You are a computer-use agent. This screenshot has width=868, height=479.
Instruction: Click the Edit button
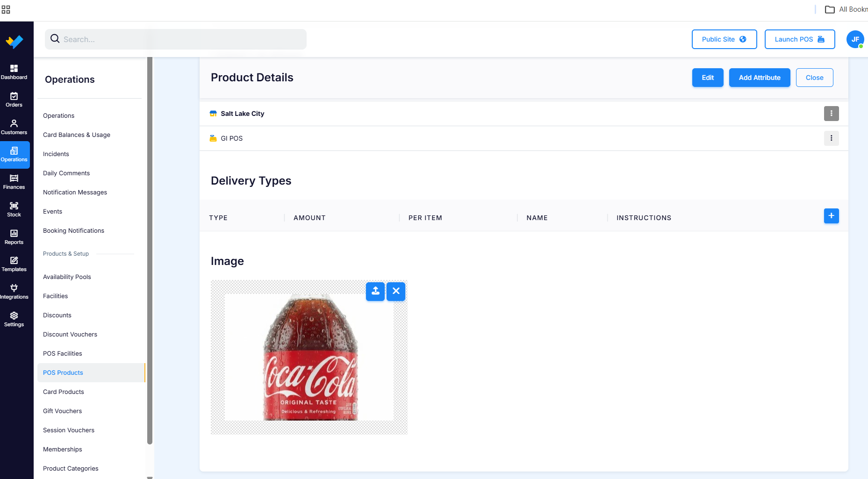point(708,78)
